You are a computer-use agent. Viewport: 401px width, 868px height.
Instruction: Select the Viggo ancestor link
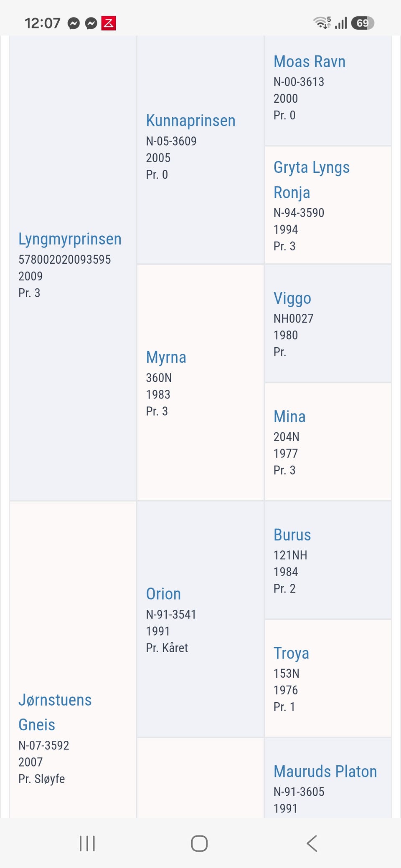292,298
